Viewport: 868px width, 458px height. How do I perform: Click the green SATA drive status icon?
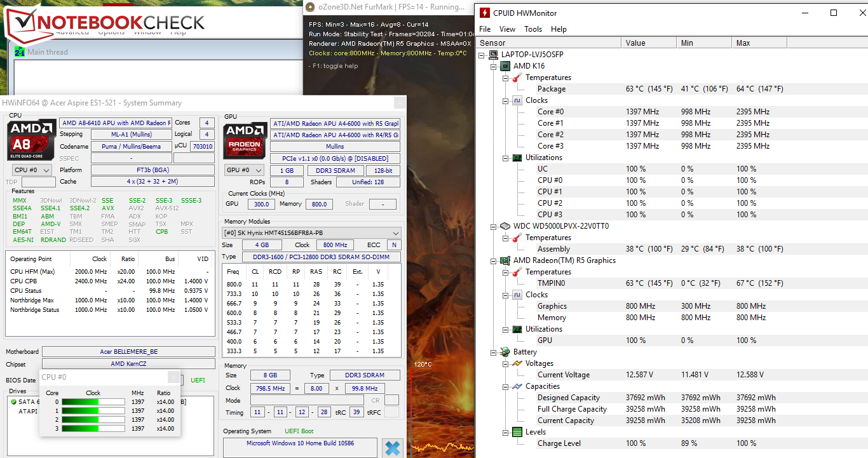coord(14,401)
